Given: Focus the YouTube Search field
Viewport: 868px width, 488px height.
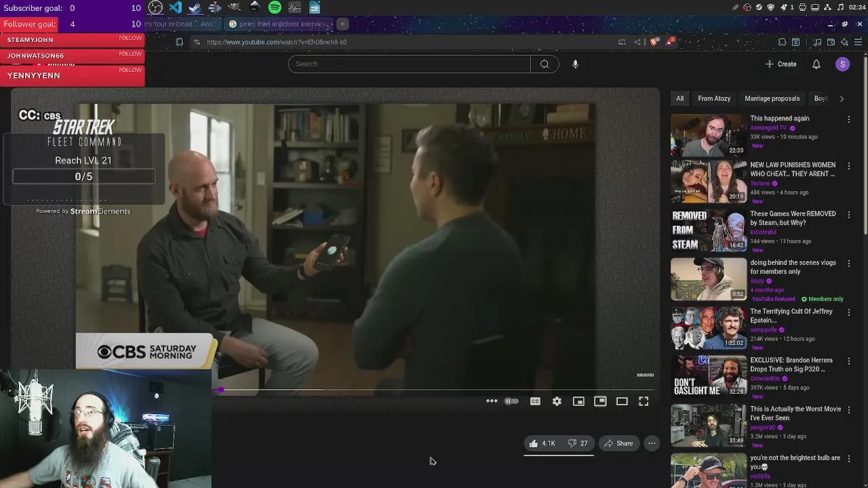Looking at the screenshot, I should [410, 64].
